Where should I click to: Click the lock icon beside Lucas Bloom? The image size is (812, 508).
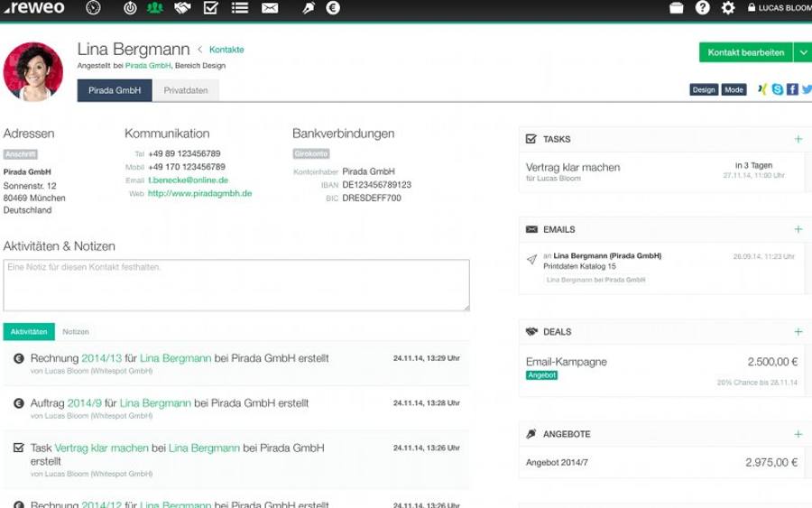752,8
